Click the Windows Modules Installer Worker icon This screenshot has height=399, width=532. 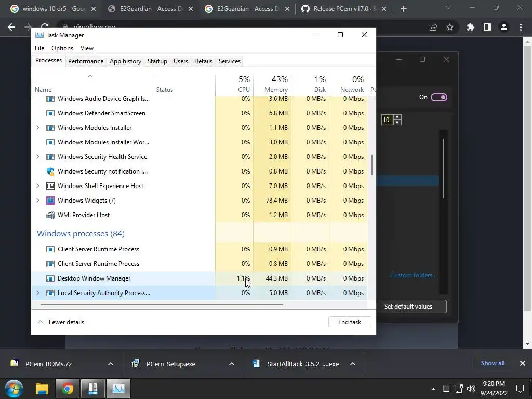pyautogui.click(x=50, y=142)
